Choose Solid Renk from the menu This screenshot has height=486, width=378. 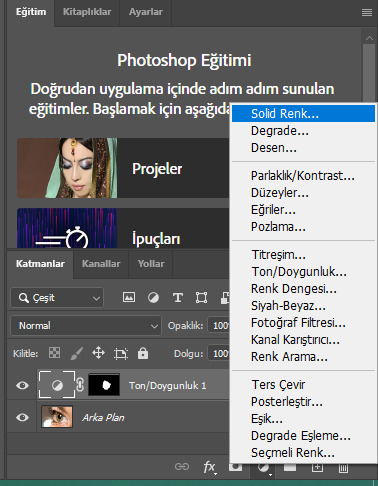point(303,114)
